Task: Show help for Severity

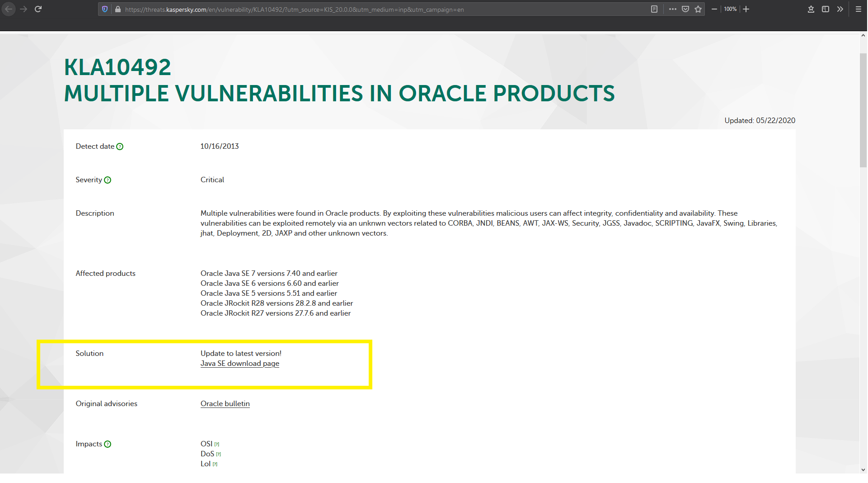Action: [108, 180]
